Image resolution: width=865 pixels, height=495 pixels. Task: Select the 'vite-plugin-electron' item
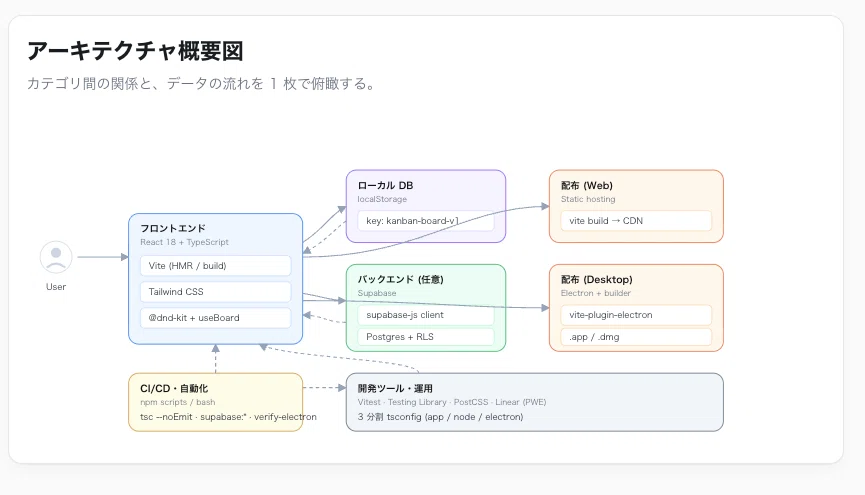click(636, 315)
